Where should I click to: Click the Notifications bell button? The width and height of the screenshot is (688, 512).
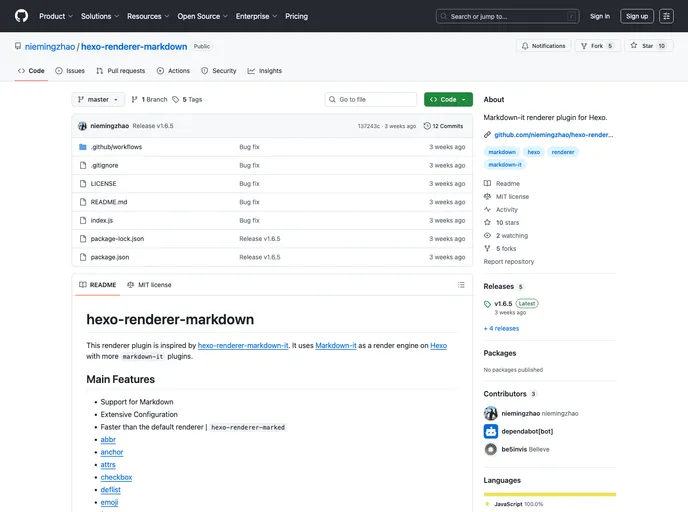[543, 46]
